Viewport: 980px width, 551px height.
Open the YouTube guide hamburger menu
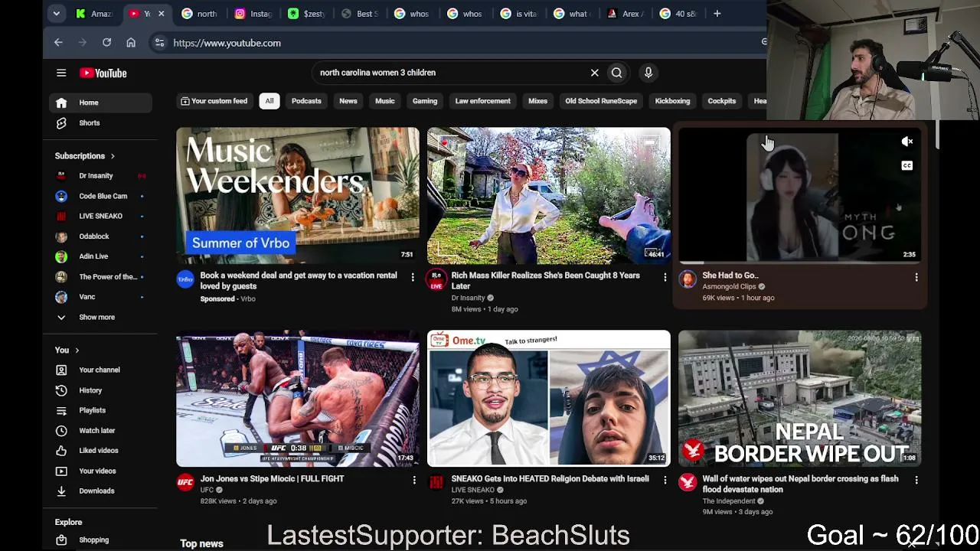click(x=61, y=73)
